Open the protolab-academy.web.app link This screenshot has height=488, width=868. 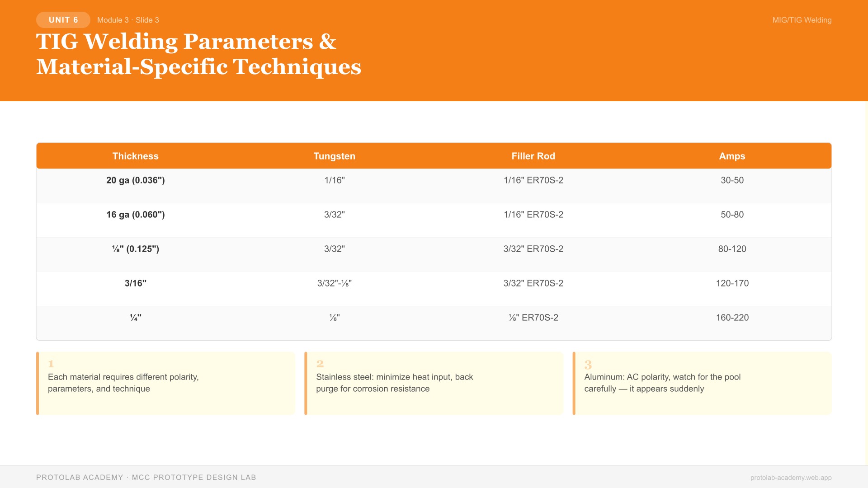(791, 478)
